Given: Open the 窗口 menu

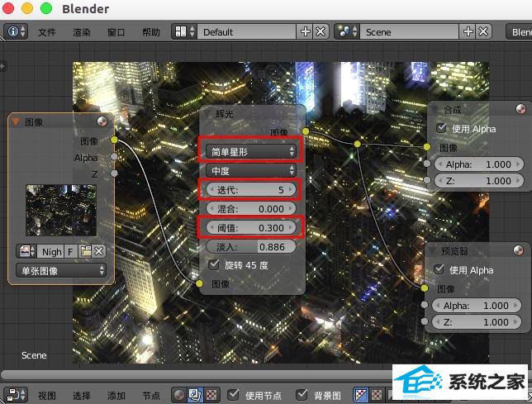Looking at the screenshot, I should click(116, 32).
